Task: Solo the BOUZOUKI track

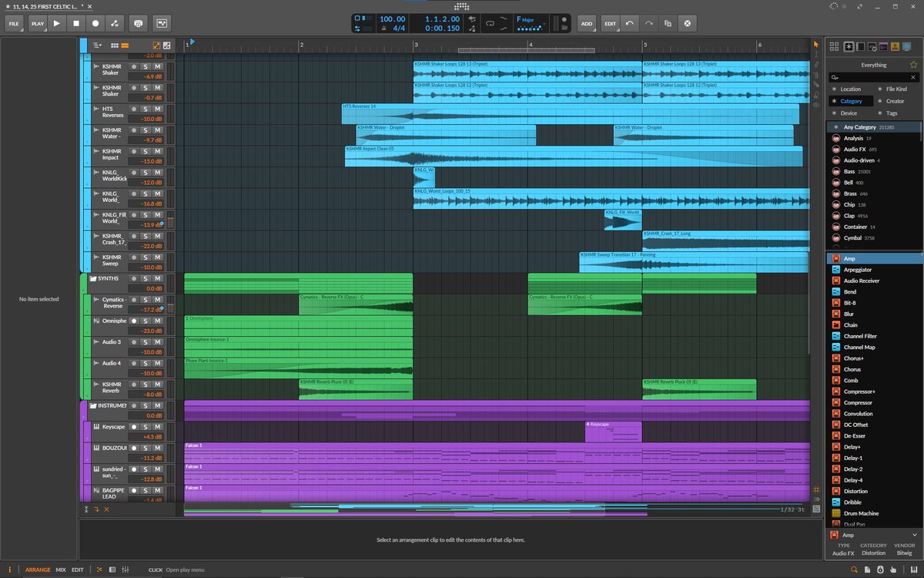Action: pos(144,448)
